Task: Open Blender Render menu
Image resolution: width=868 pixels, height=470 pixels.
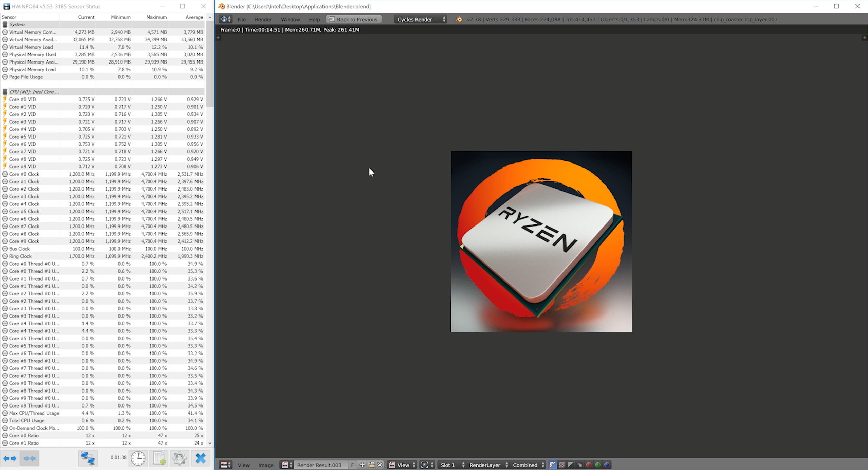Action: click(263, 19)
